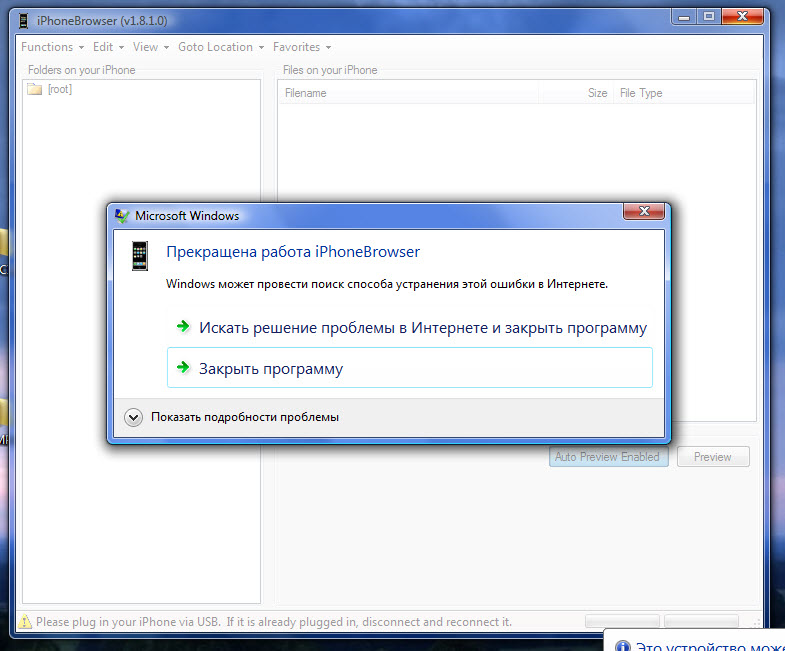
Task: Open the Edit menu
Action: 108,47
